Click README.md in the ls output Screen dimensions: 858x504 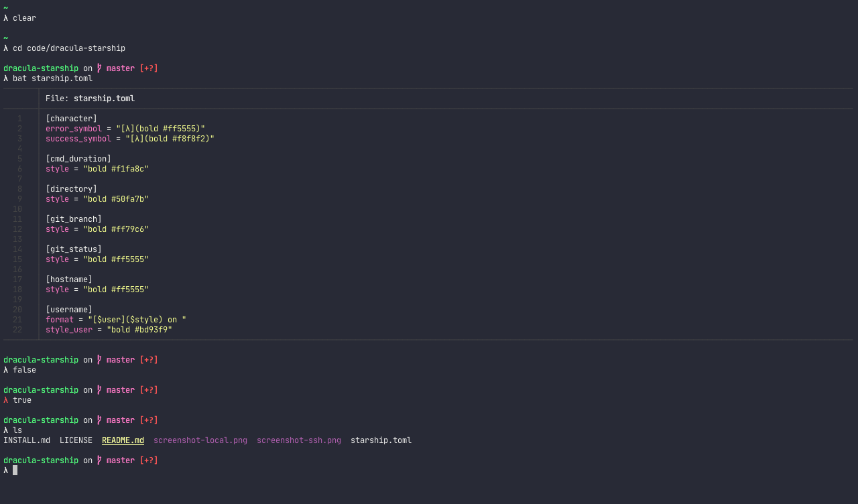click(x=123, y=440)
